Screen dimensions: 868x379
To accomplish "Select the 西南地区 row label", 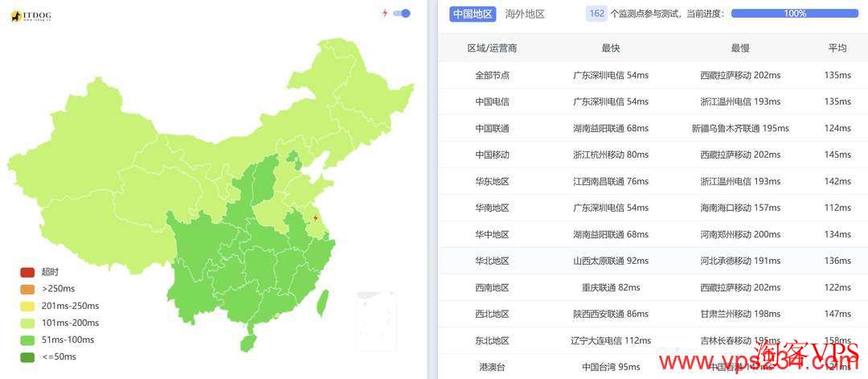I will [x=492, y=287].
